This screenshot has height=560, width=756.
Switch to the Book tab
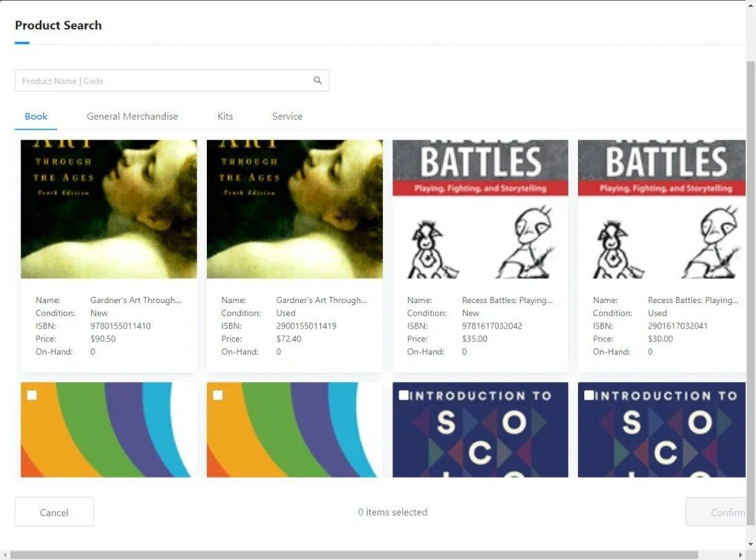click(x=36, y=116)
